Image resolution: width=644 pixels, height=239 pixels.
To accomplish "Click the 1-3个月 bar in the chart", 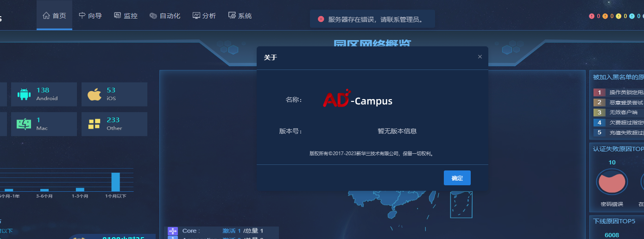I will [80, 189].
